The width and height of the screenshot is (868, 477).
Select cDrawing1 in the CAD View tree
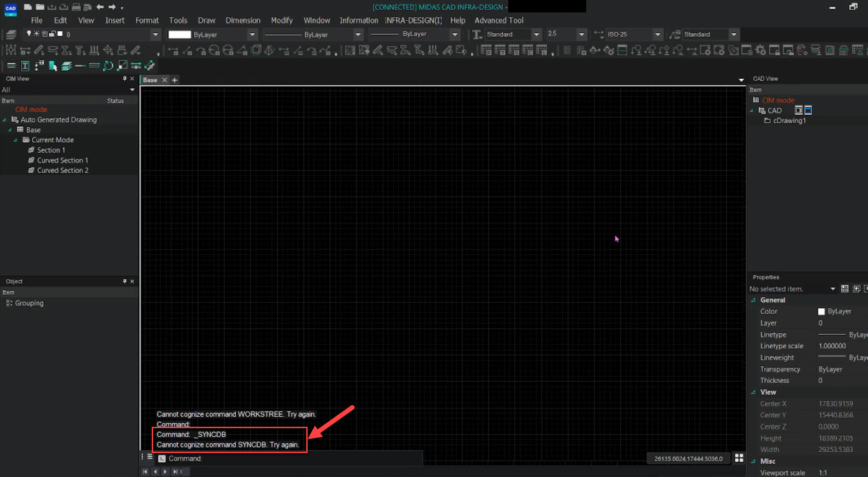[x=789, y=121]
